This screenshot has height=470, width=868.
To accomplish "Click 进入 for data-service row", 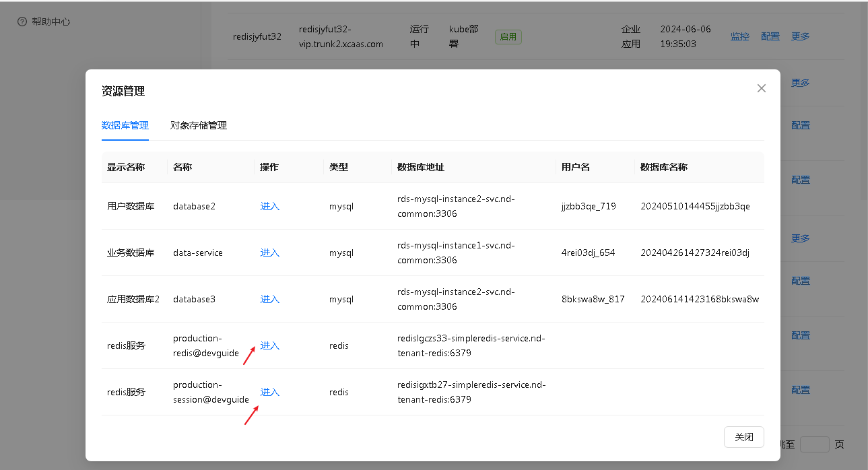I will 270,253.
